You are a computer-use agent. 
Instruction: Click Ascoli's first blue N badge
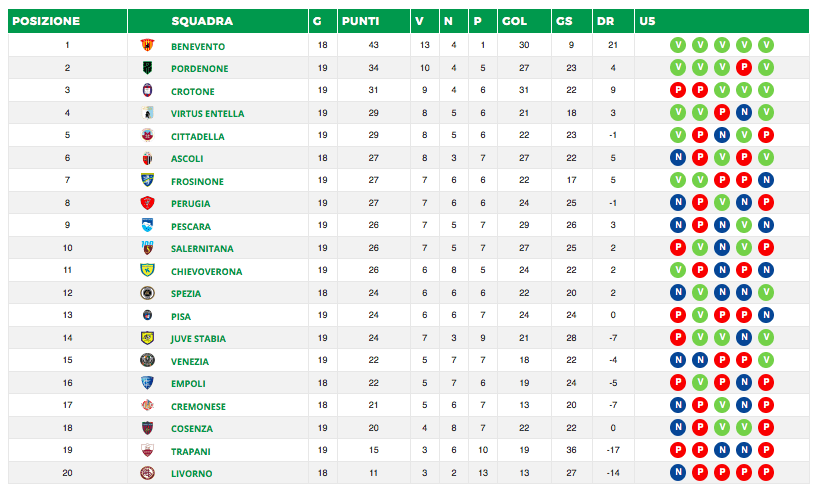point(677,158)
